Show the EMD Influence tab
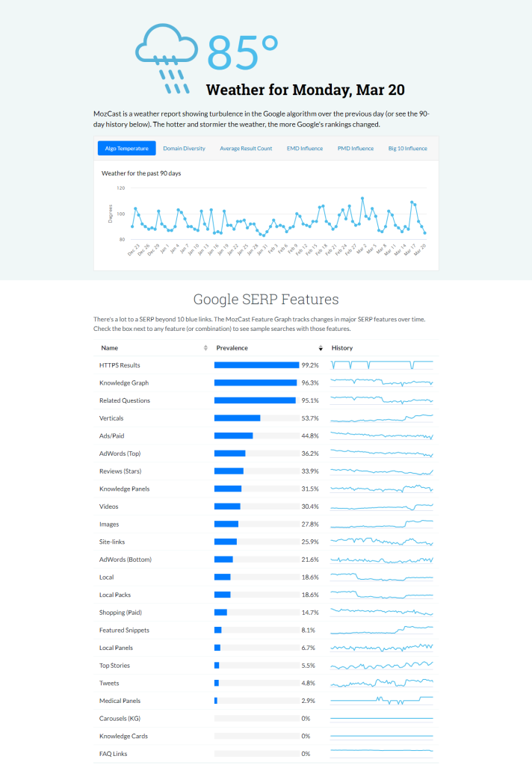 [x=305, y=148]
